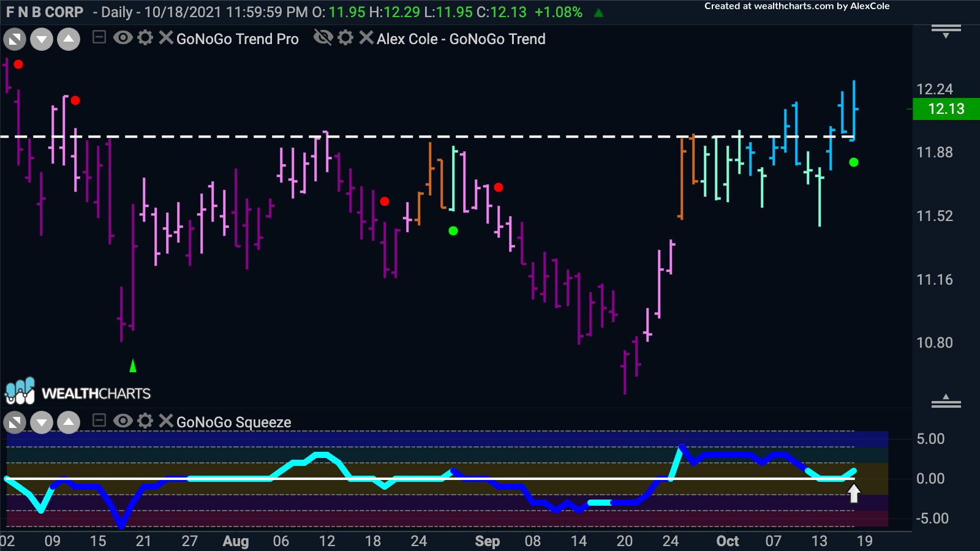Click the resize icon in the price pane

(x=15, y=40)
